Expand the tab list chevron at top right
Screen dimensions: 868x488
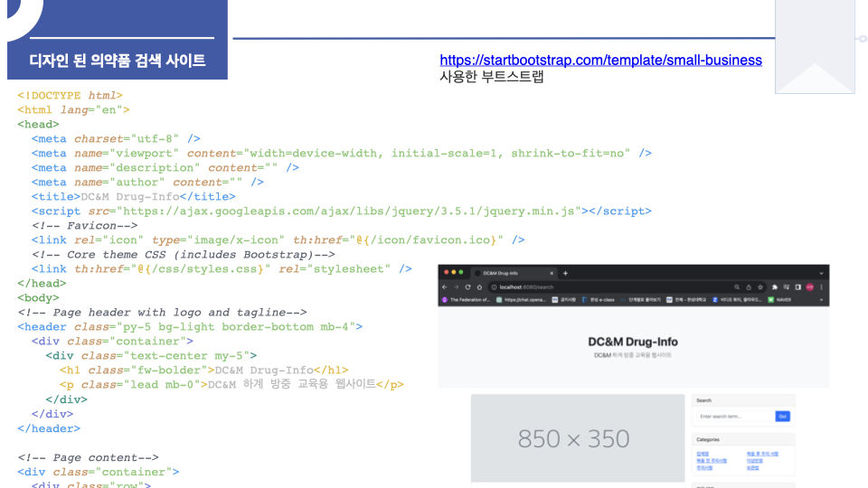822,273
